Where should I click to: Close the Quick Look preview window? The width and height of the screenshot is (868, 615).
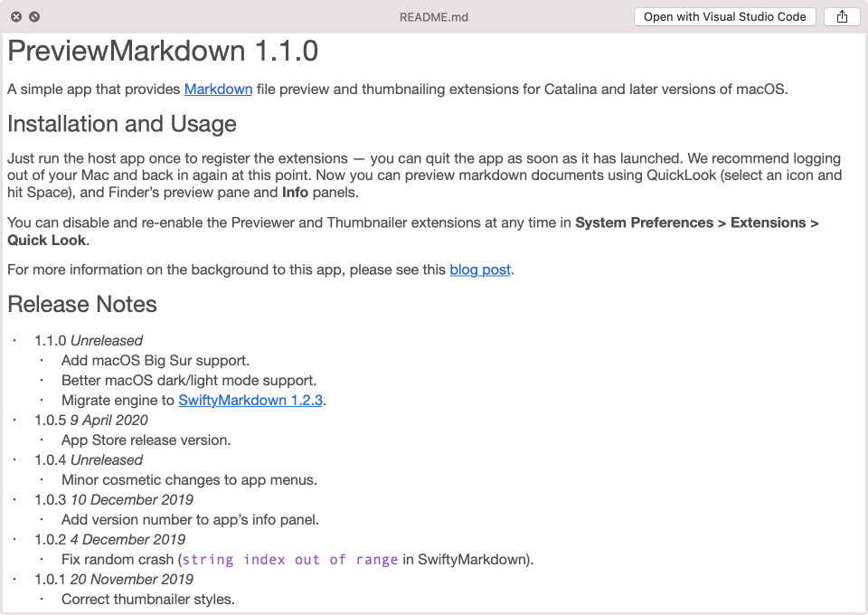pyautogui.click(x=16, y=17)
